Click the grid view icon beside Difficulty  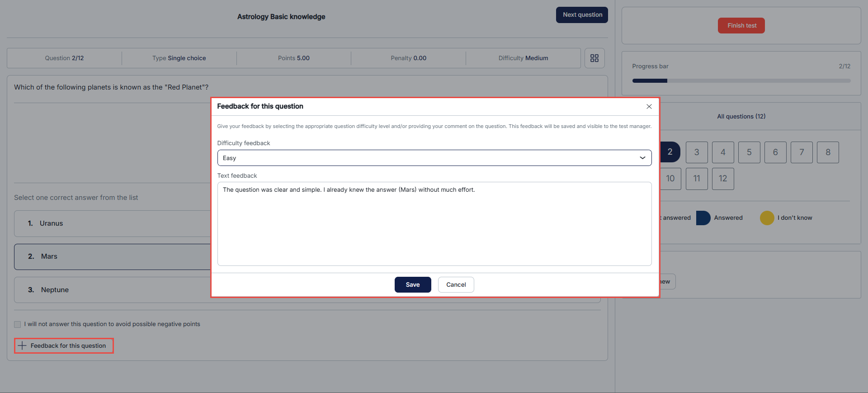tap(594, 58)
